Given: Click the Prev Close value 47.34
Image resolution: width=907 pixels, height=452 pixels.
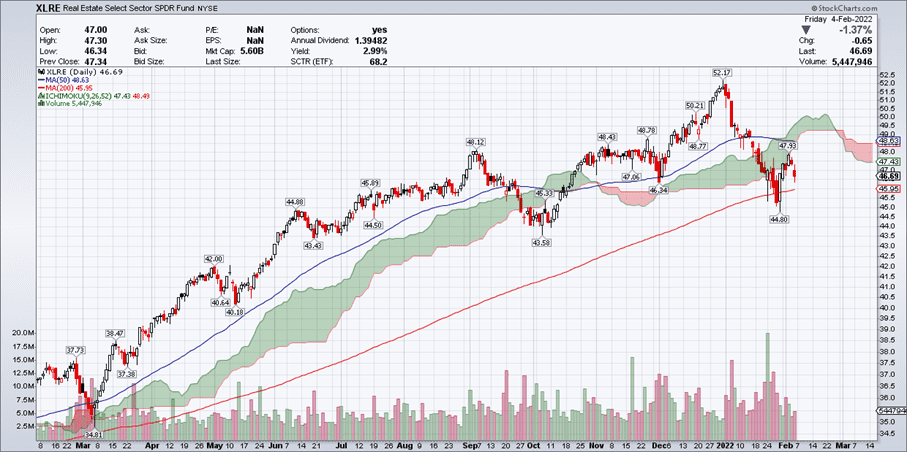Looking at the screenshot, I should pyautogui.click(x=94, y=61).
